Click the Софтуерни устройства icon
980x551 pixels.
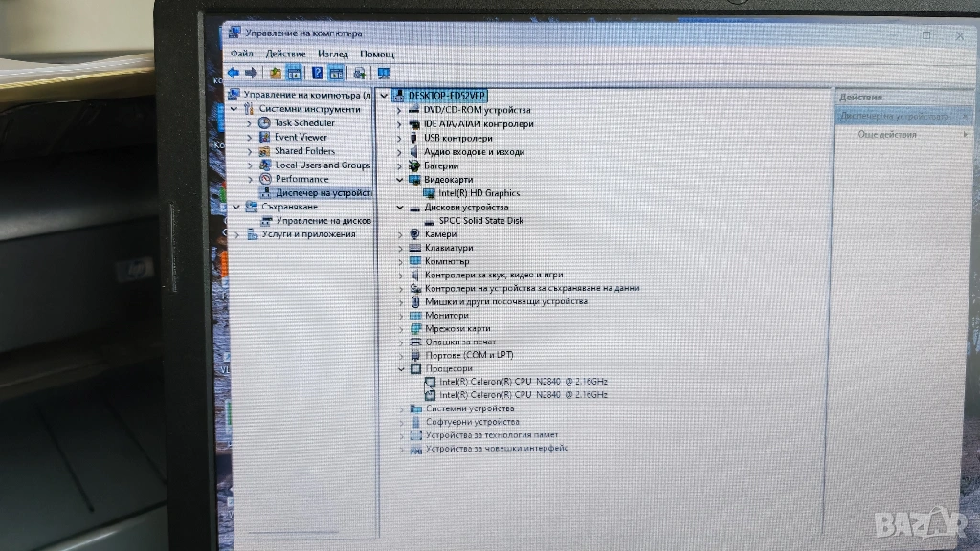(416, 422)
